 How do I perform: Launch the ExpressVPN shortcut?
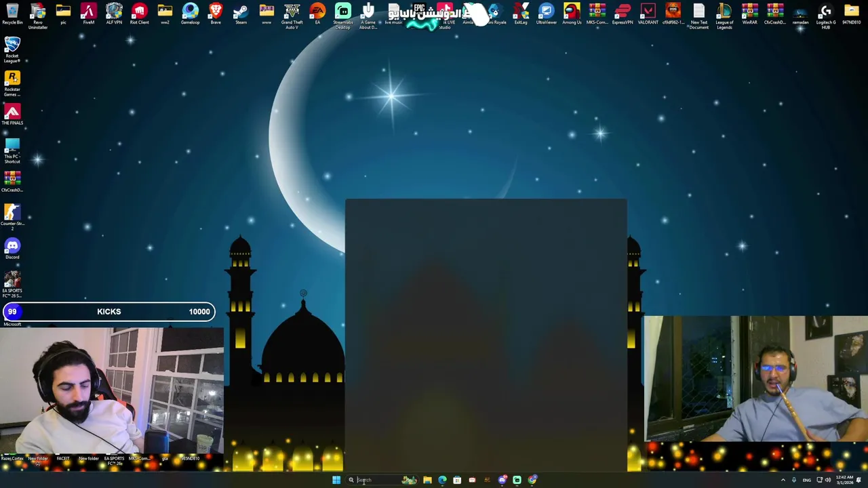(x=623, y=14)
